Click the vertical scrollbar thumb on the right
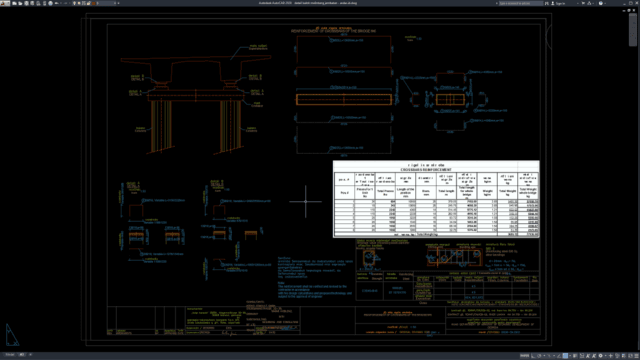This screenshot has height=360, width=640. [x=633, y=28]
